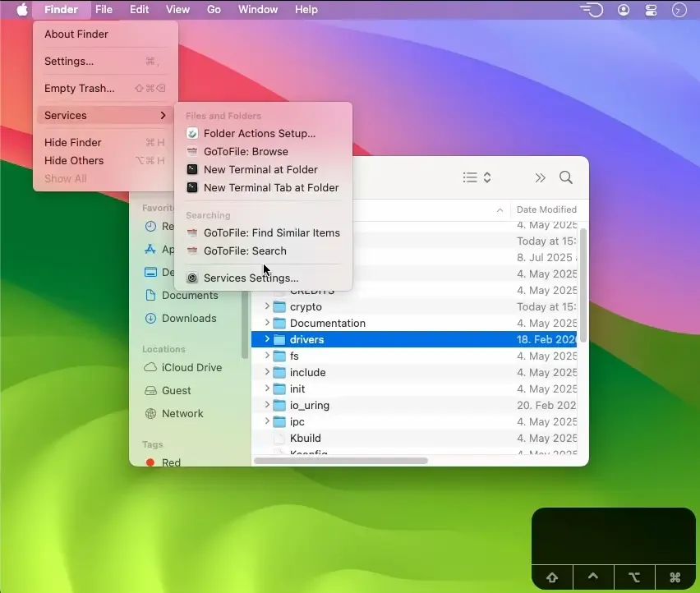Click the New Terminal at Folder icon
This screenshot has height=593, width=700.
point(192,169)
